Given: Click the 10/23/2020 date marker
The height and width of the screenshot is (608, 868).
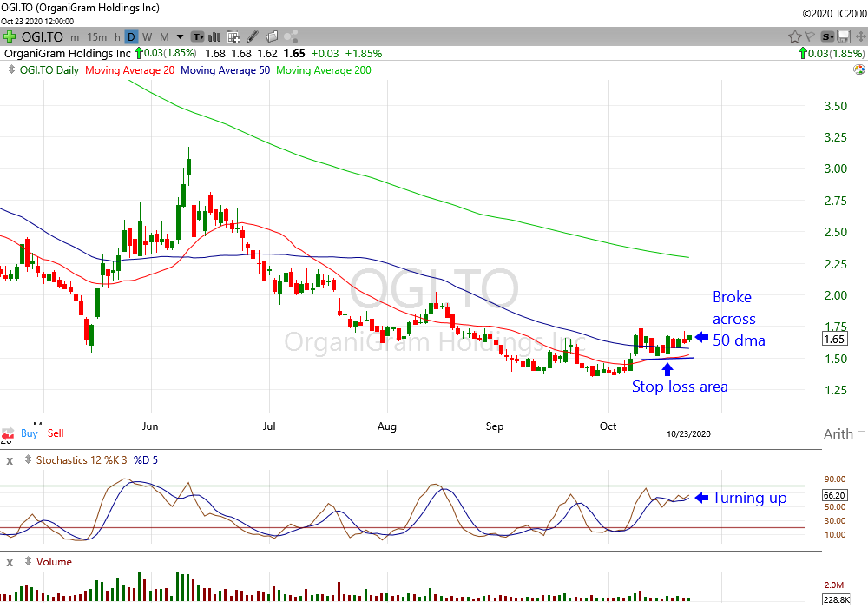Looking at the screenshot, I should click(688, 434).
